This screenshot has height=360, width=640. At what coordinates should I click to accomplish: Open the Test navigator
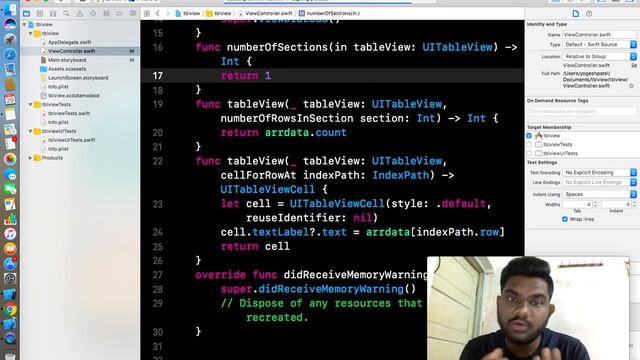point(93,13)
